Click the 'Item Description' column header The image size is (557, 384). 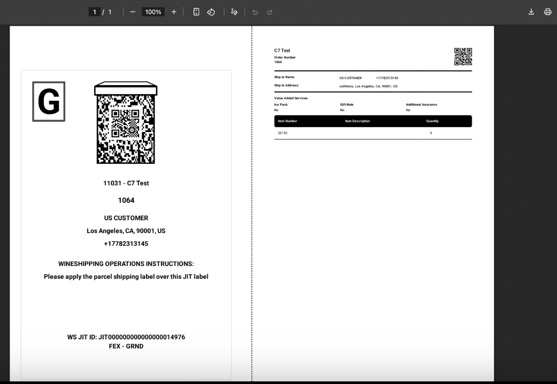tap(357, 121)
